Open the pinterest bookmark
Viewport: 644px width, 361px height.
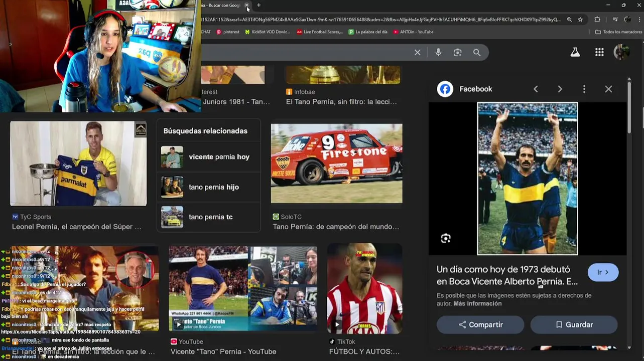(x=227, y=32)
